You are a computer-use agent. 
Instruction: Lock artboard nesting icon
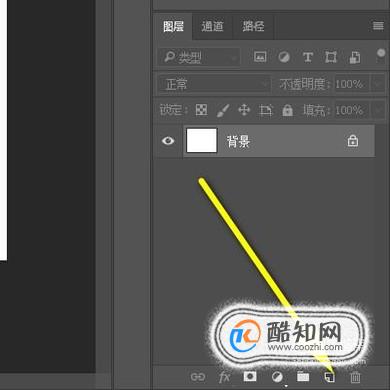(x=266, y=110)
